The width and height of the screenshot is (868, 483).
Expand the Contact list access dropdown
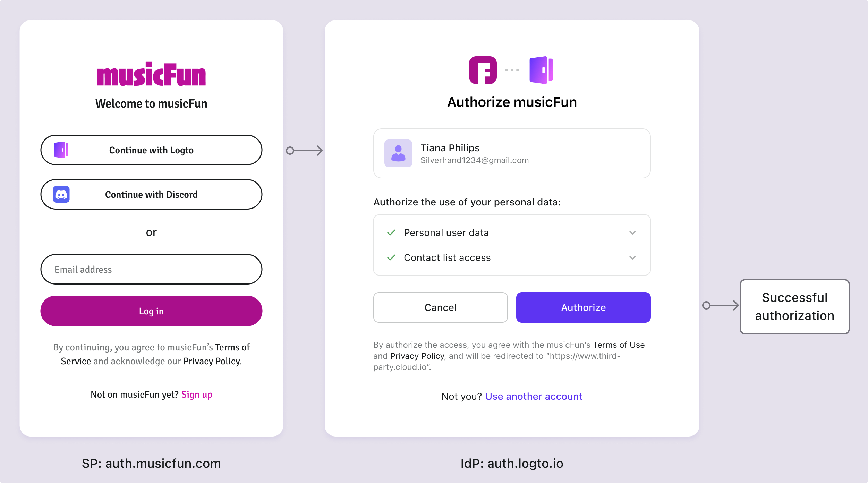[632, 257]
